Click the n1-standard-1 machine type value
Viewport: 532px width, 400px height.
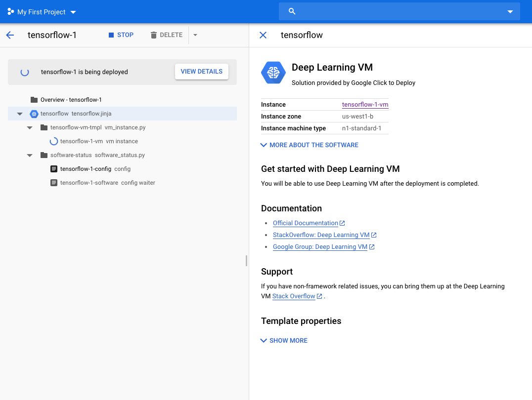[x=362, y=128]
